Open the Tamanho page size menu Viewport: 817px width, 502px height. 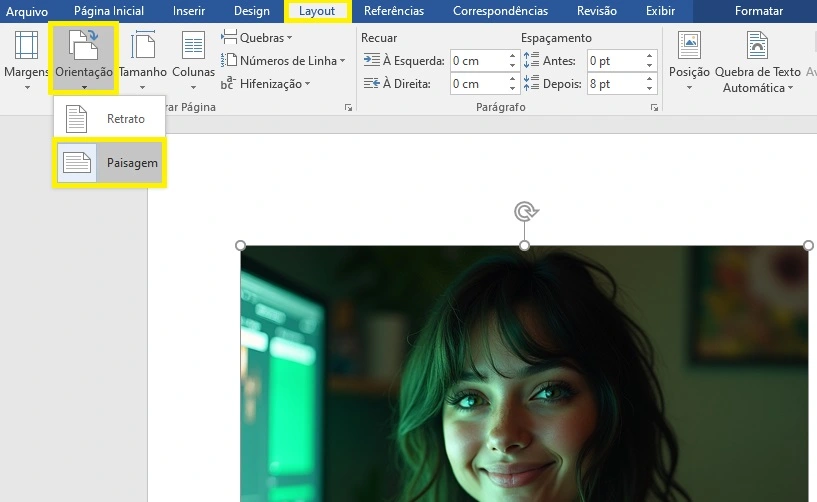143,59
